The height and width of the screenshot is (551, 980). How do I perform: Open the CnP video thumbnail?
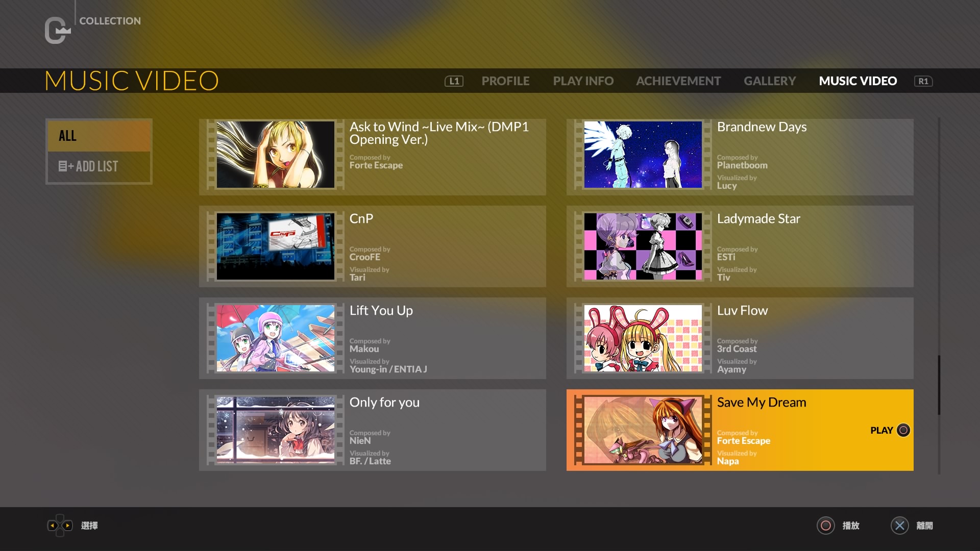coord(276,246)
